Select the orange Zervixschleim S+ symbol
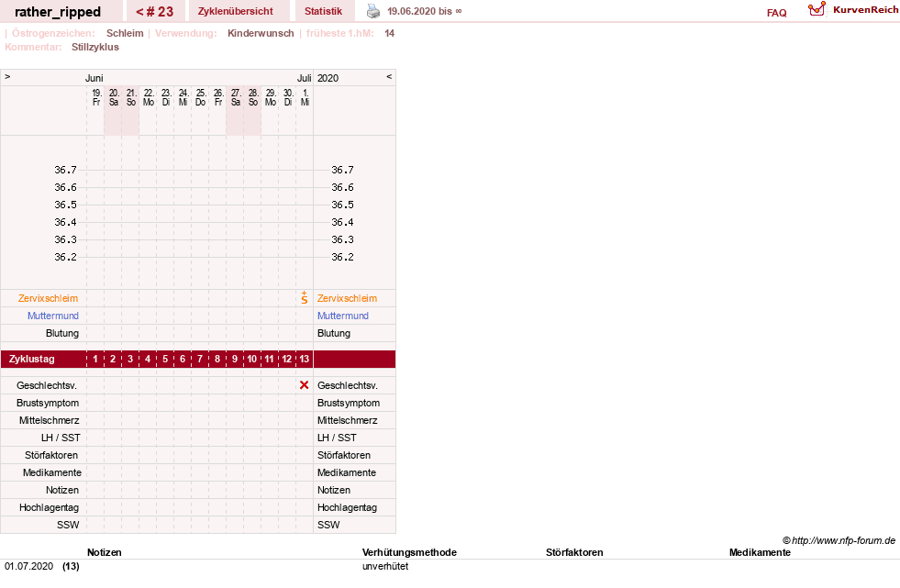This screenshot has width=900, height=588. click(x=305, y=298)
